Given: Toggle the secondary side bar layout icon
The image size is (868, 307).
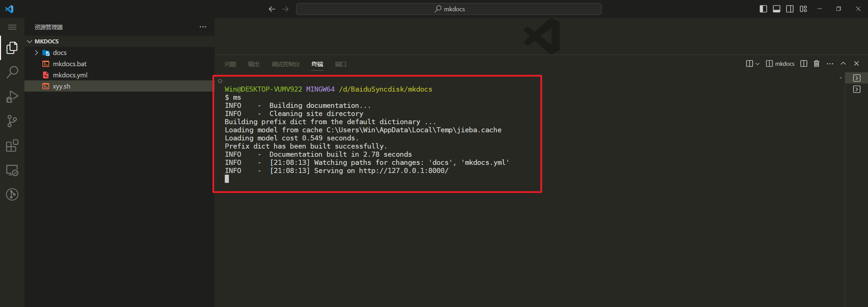Looking at the screenshot, I should (790, 9).
